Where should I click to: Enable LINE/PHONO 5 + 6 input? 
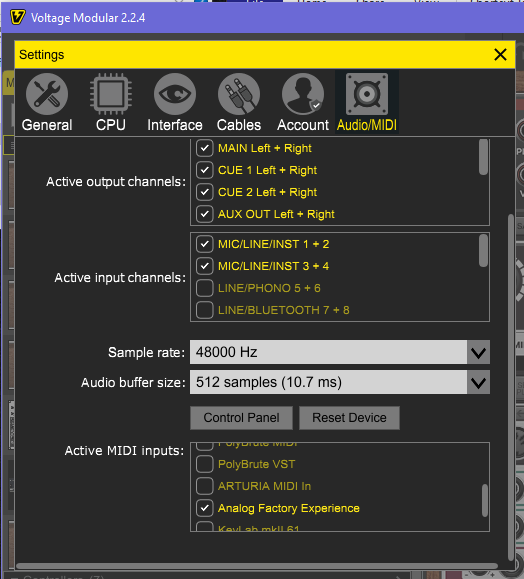click(205, 288)
